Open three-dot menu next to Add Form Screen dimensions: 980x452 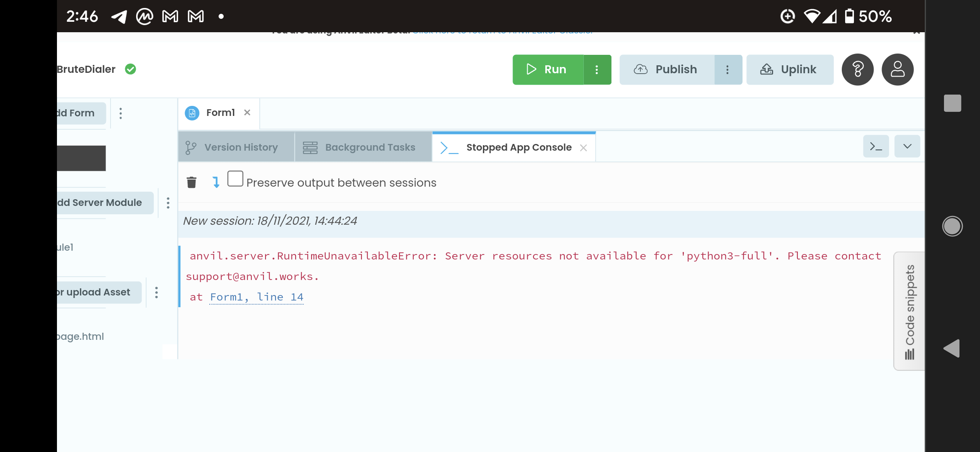coord(121,113)
